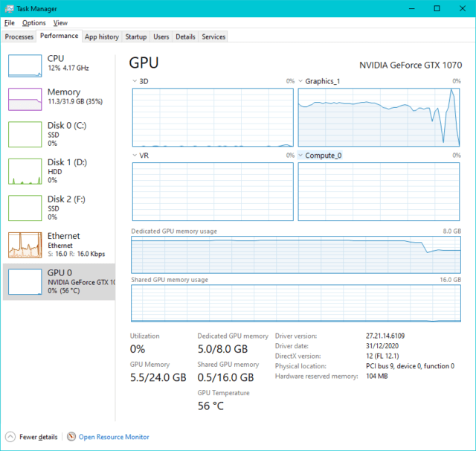Click the driver version 27.21.14.6109
Image resolution: width=476 pixels, height=451 pixels.
coord(385,336)
